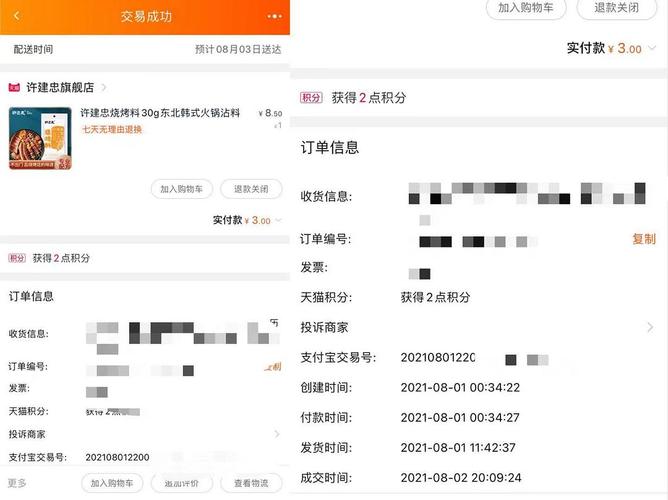Tap 积分 badge icon in left screen
This screenshot has height=500, width=668.
(x=17, y=258)
